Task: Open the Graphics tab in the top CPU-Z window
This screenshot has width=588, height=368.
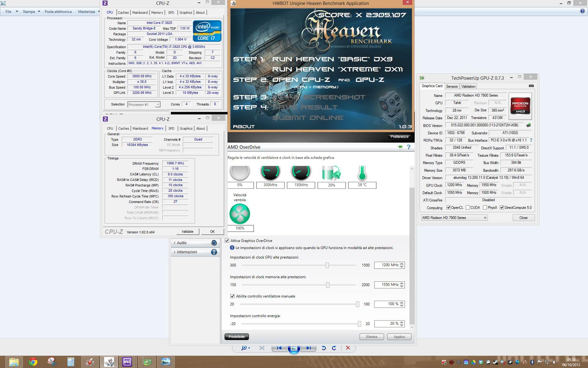Action: point(186,13)
